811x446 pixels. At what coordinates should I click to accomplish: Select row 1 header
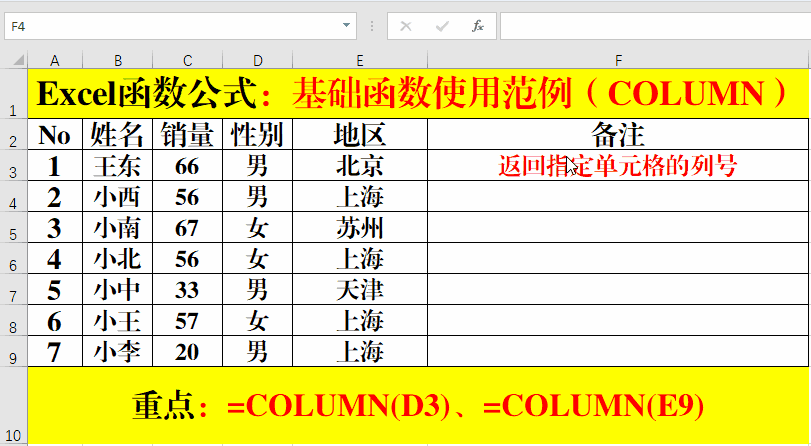pyautogui.click(x=13, y=94)
